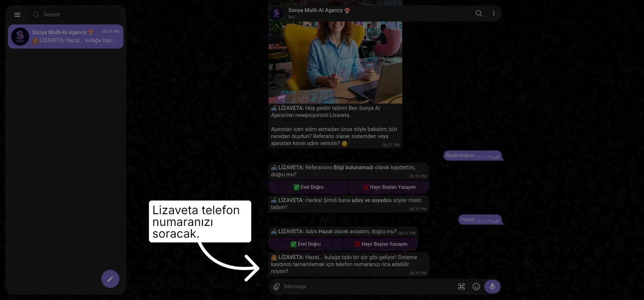
Task: Open the three-dot chat options menu
Action: [x=493, y=13]
